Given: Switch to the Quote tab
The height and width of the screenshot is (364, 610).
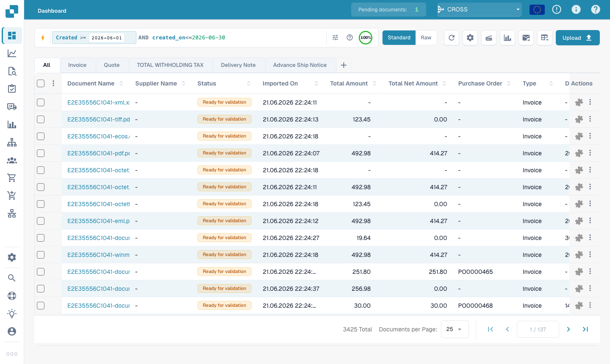Looking at the screenshot, I should click(x=112, y=65).
